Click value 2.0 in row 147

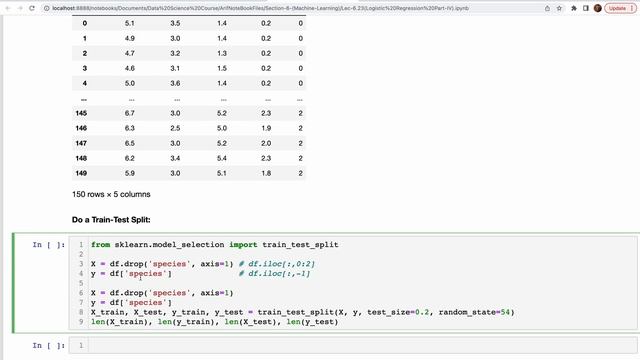266,143
